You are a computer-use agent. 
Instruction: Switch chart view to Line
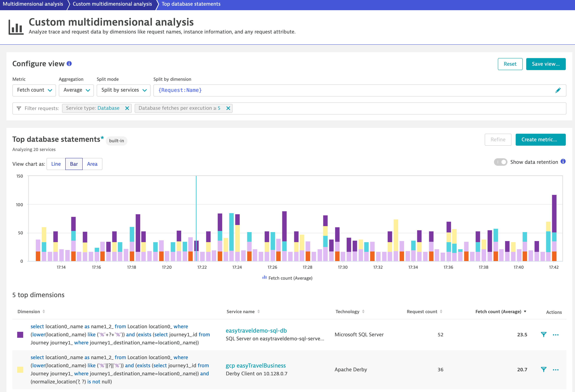56,164
